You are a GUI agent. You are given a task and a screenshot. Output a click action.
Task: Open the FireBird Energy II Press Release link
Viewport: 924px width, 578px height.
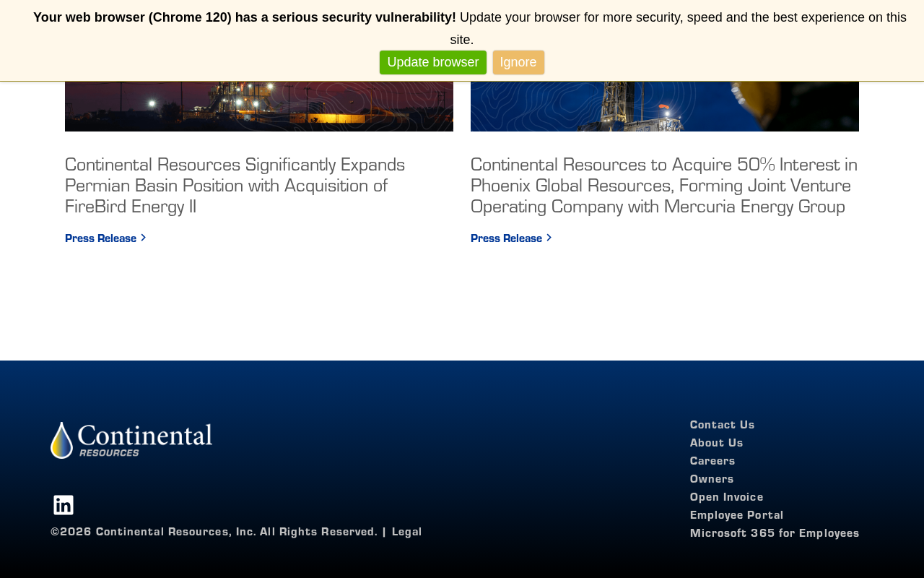pos(105,238)
